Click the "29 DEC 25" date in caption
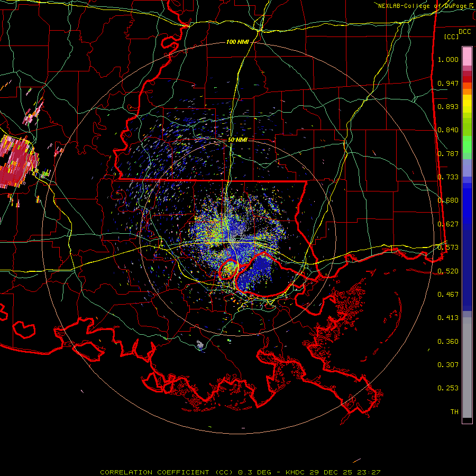Viewport: 476px width, 476px height. pyautogui.click(x=331, y=472)
